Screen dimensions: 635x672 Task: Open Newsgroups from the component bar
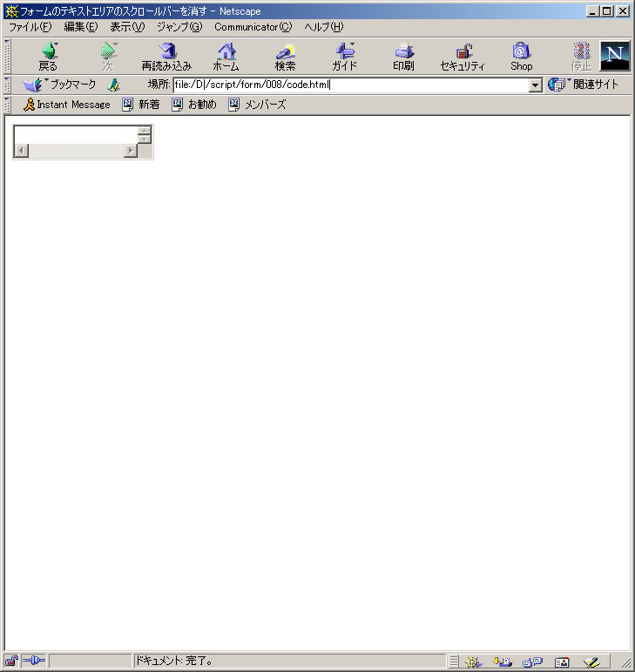pos(533,662)
